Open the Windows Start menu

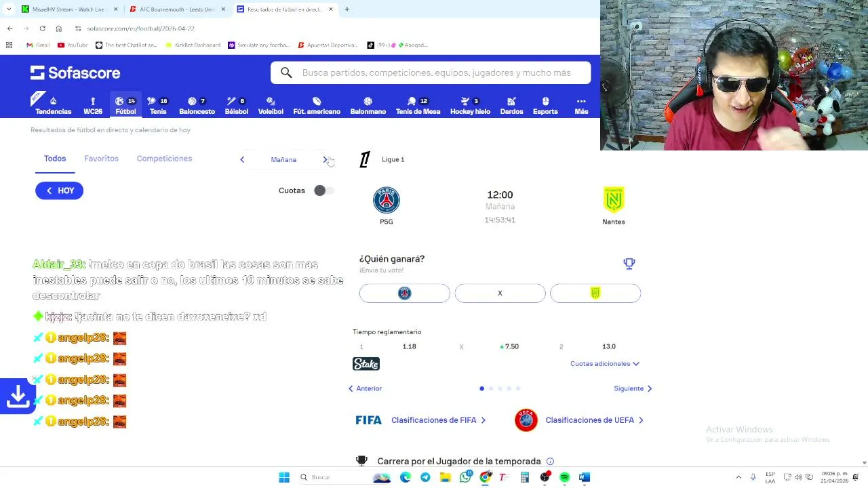(284, 477)
